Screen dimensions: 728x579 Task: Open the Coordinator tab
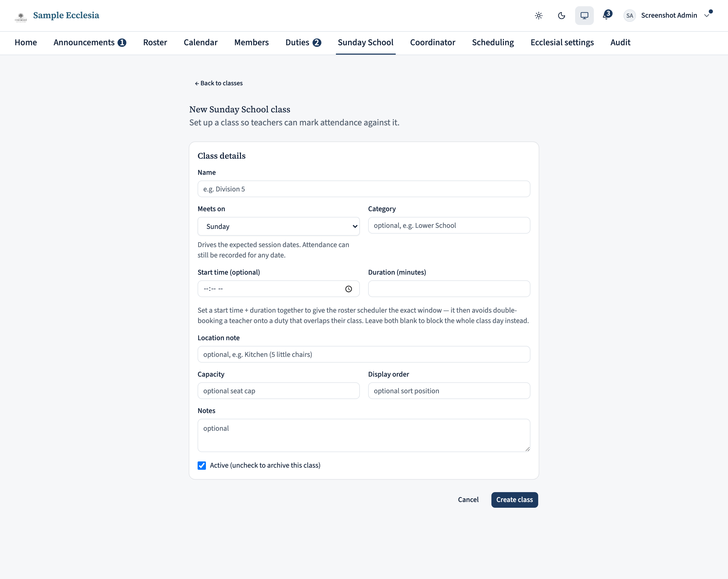point(433,43)
